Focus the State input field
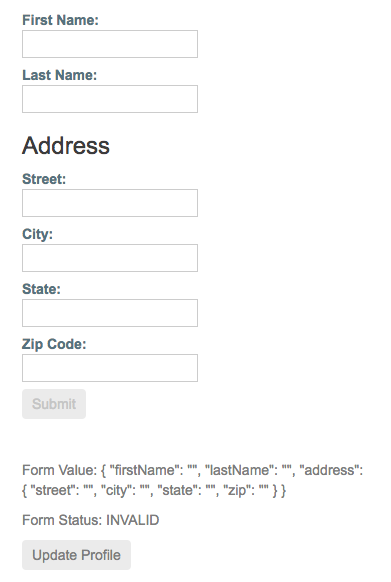The height and width of the screenshot is (582, 391). 110,313
